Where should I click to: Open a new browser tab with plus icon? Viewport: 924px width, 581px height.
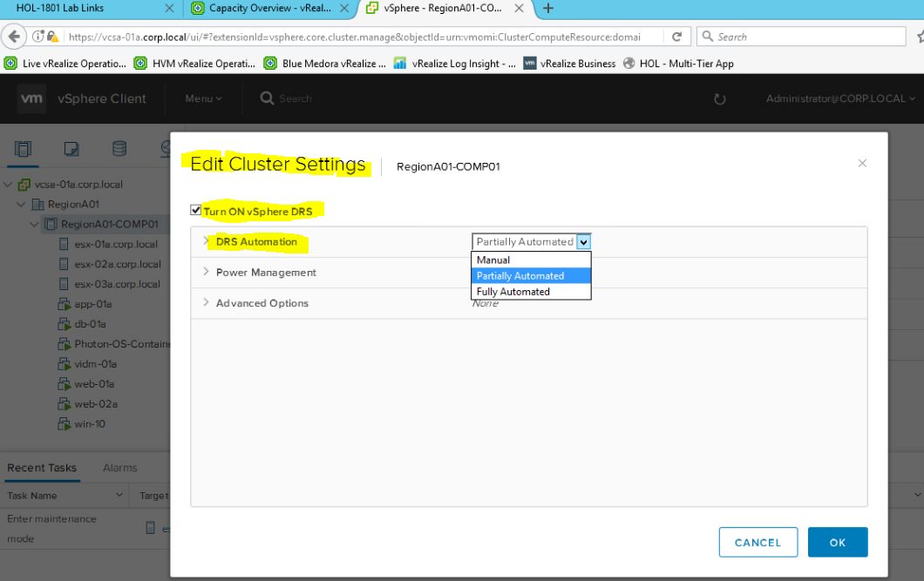[x=548, y=8]
